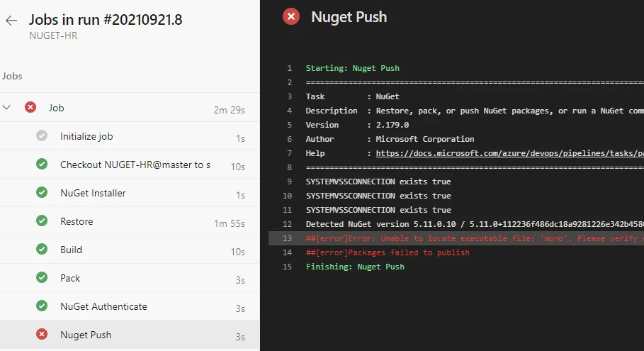Click log line 'Finishing: Nuget Push'
This screenshot has height=351, width=644.
tap(355, 267)
